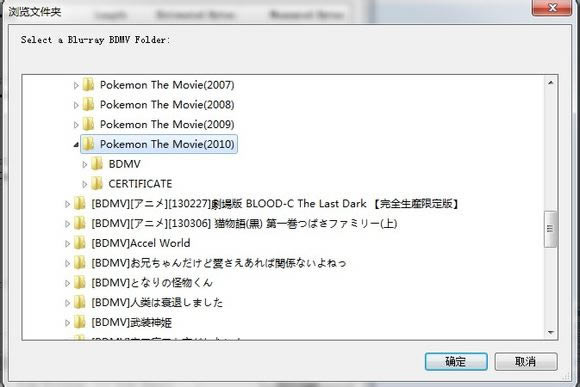Viewport: 580px width, 387px height.
Task: Expand [BDMV]武装神姫 folder
Action: point(67,323)
